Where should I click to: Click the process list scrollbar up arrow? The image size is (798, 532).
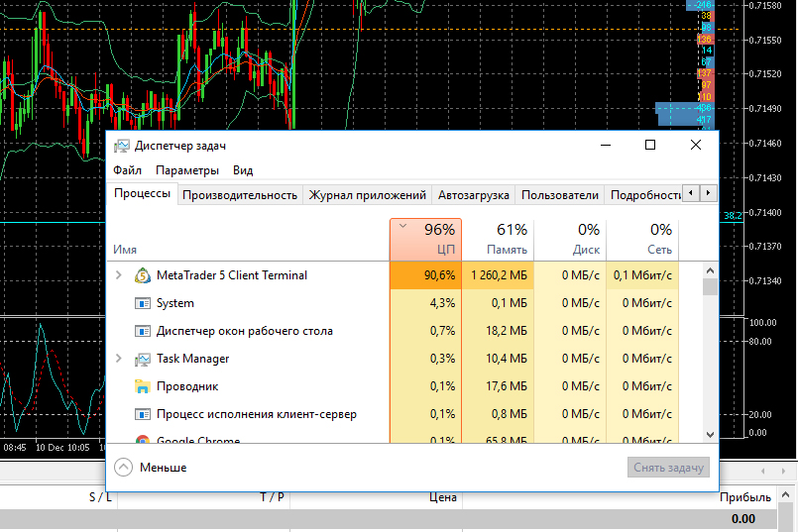[711, 270]
